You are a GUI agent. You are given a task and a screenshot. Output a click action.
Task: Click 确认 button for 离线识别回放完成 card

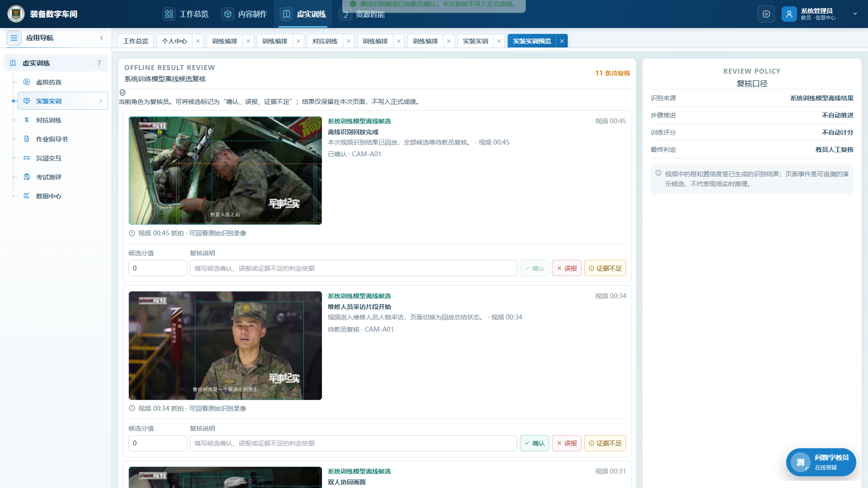(534, 268)
